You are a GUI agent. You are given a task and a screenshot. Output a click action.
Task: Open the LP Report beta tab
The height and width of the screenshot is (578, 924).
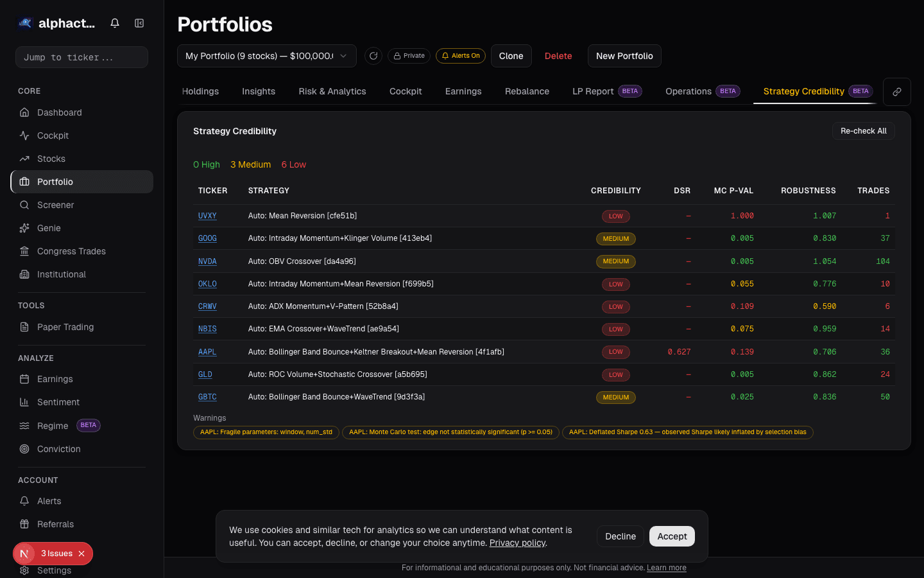click(592, 91)
